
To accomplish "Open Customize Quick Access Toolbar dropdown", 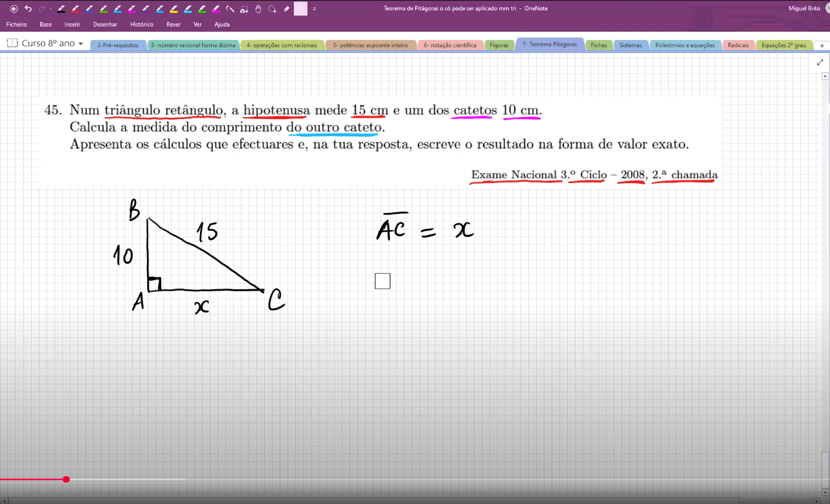I will [315, 9].
